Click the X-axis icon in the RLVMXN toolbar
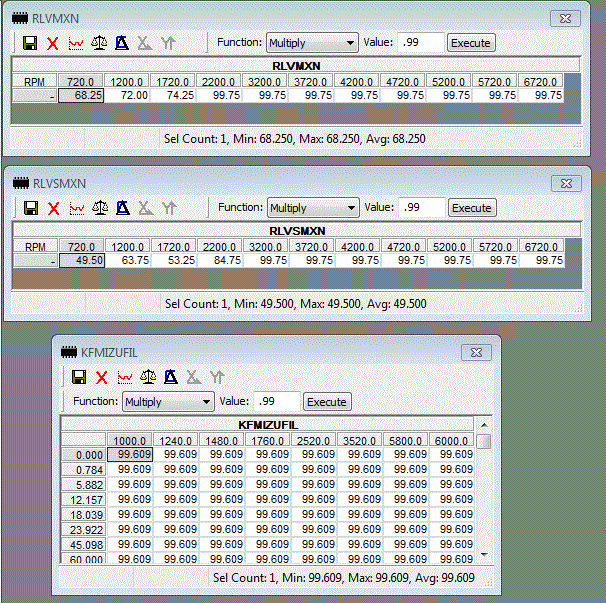Image resolution: width=606 pixels, height=603 pixels. pos(145,43)
